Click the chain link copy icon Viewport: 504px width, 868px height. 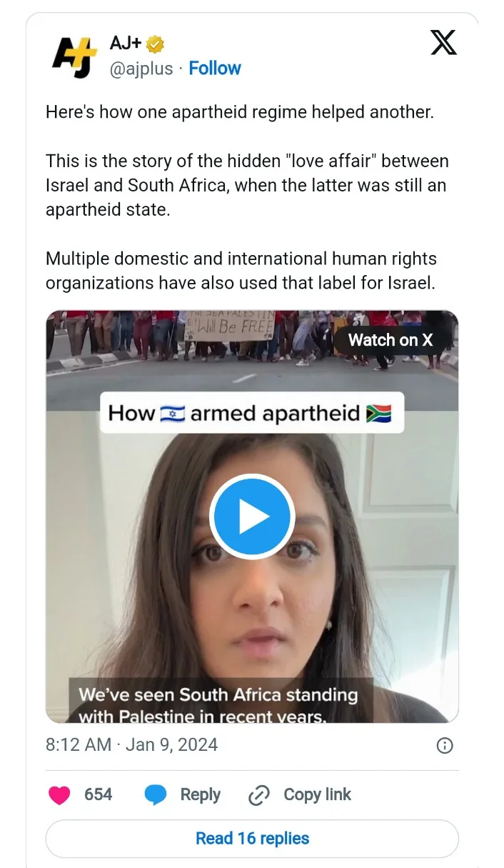point(258,795)
